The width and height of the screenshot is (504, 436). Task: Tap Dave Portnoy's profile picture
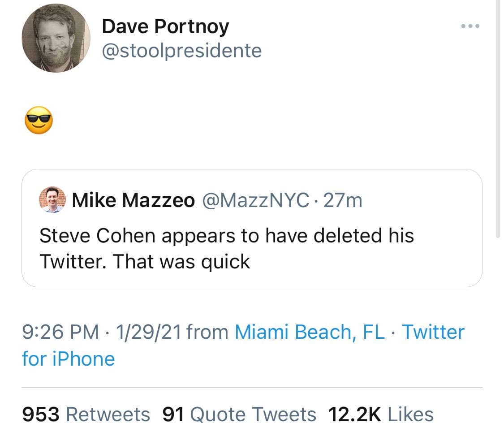[56, 38]
